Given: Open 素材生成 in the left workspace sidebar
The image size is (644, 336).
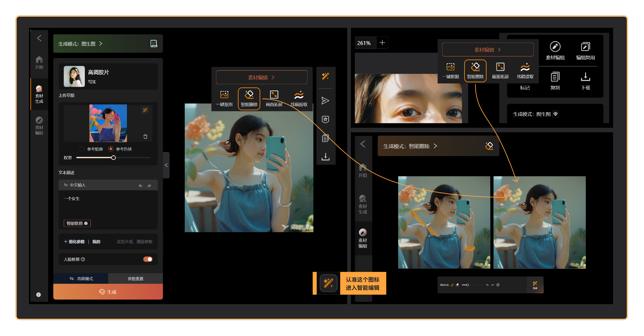Looking at the screenshot, I should click(x=39, y=94).
